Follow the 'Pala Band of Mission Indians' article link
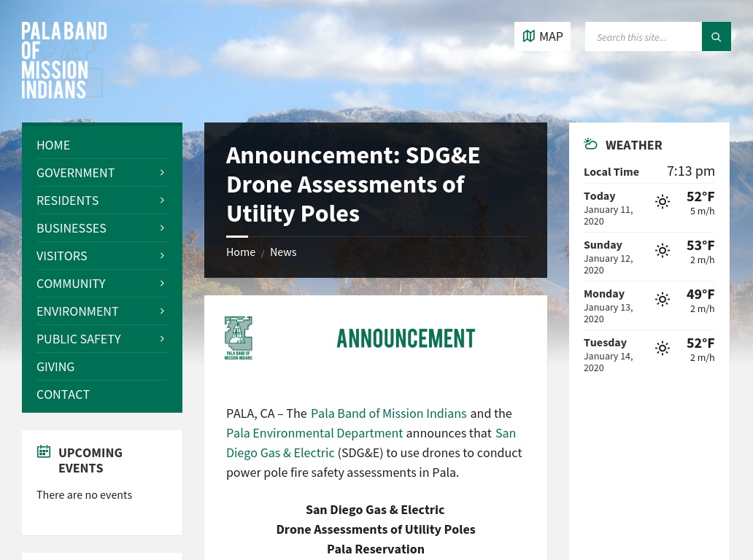 [x=388, y=413]
